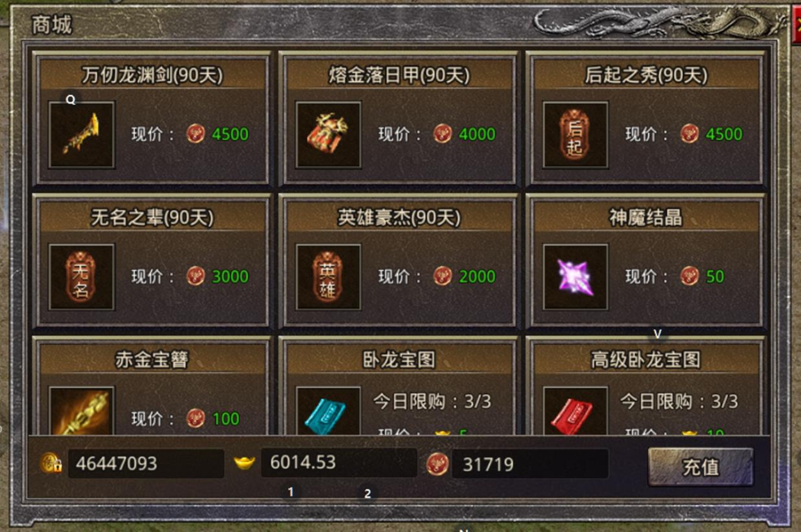Click the 后起之秀 title badge icon
The width and height of the screenshot is (801, 532).
576,135
